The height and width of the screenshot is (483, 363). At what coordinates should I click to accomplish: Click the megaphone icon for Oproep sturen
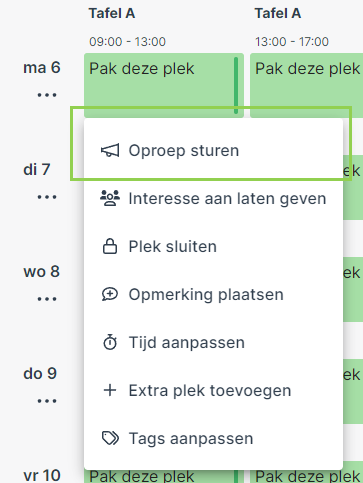110,151
